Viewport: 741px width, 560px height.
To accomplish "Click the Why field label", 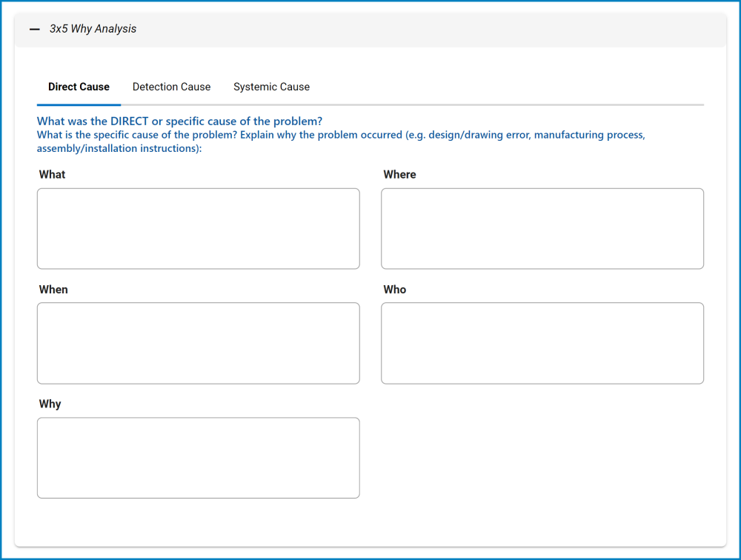I will tap(50, 404).
